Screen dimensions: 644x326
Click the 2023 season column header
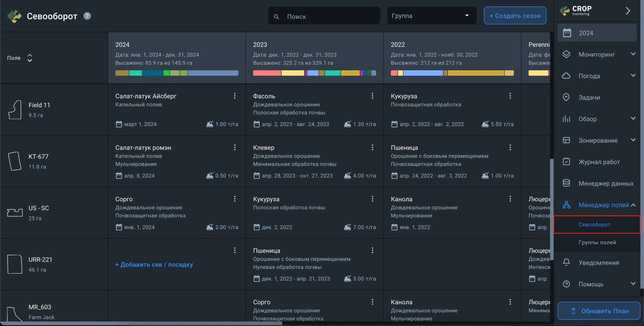coord(314,58)
